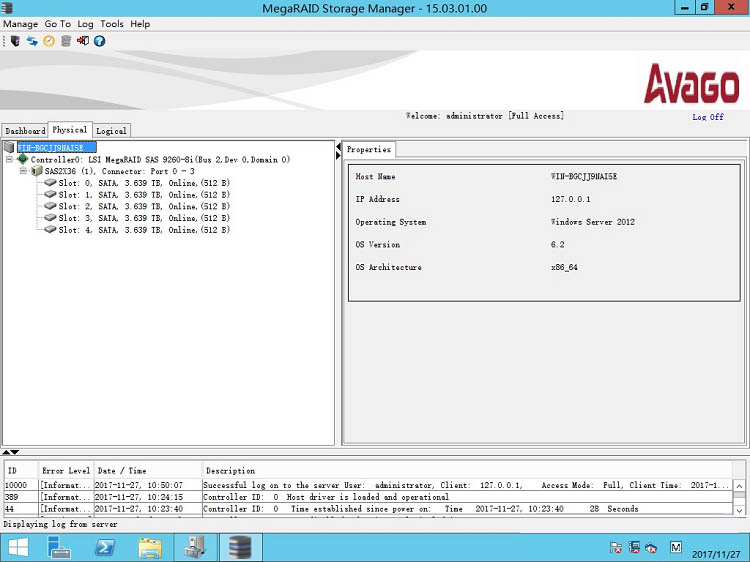The image size is (750, 562).
Task: Select Slot: 2 SATA drive row text
Action: click(144, 206)
